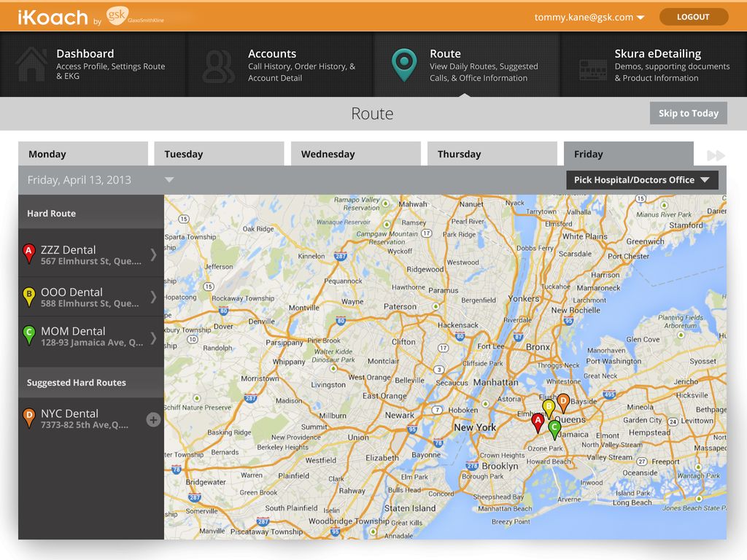
Task: Click 567 Elmhurst St address text
Action: pos(90,262)
